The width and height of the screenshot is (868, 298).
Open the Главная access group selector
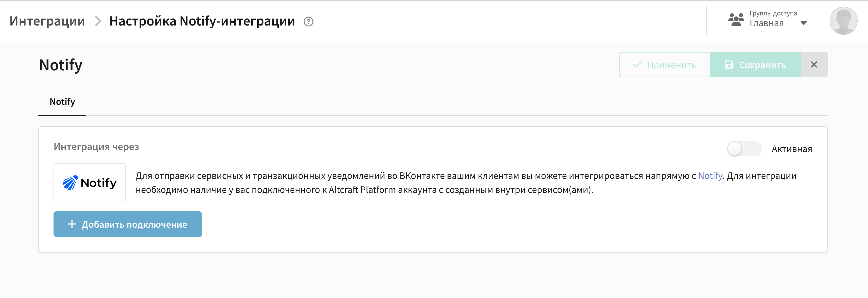[767, 23]
